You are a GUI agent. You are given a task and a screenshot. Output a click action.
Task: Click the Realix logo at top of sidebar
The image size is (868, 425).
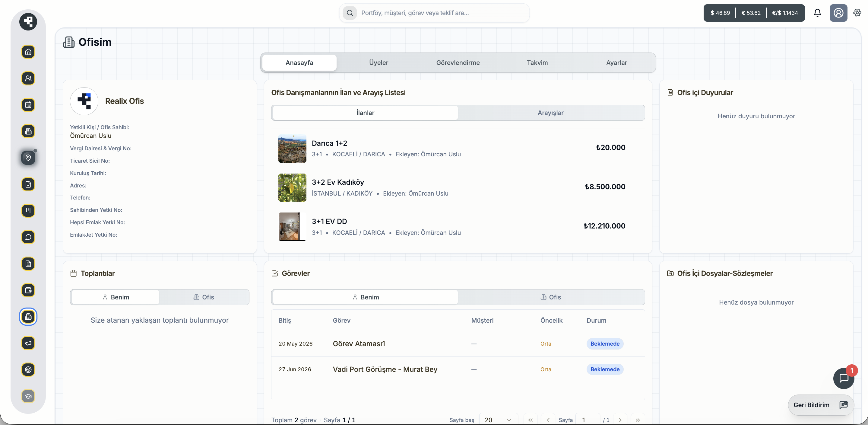pos(28,22)
